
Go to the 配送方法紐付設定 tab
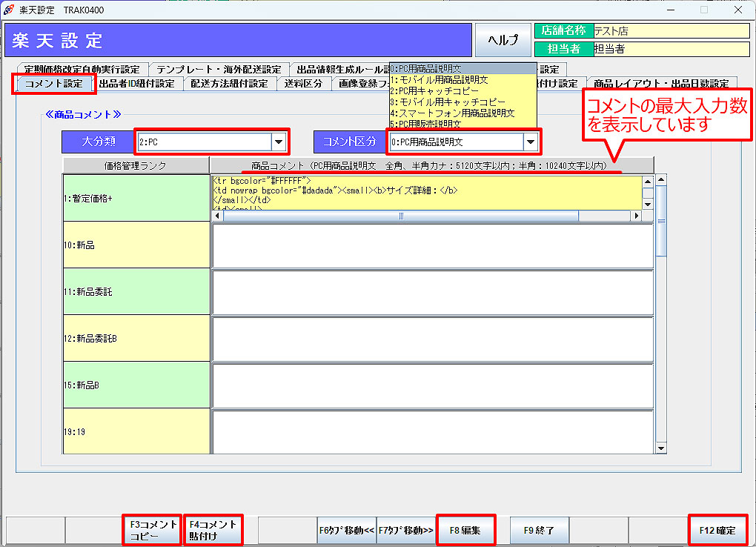(x=229, y=84)
